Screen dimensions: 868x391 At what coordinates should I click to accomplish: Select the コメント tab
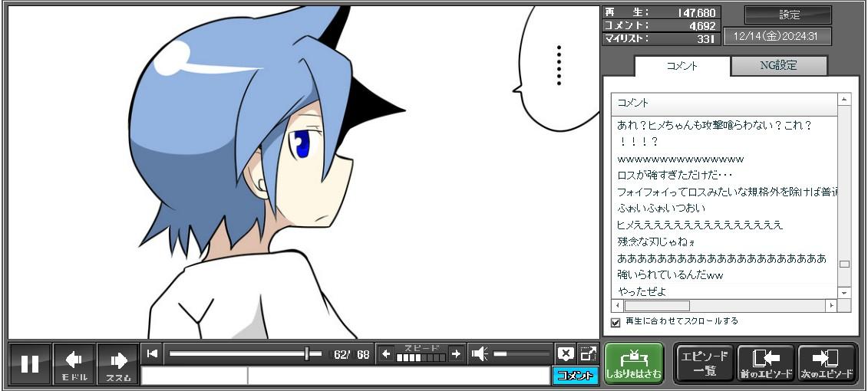(x=682, y=66)
